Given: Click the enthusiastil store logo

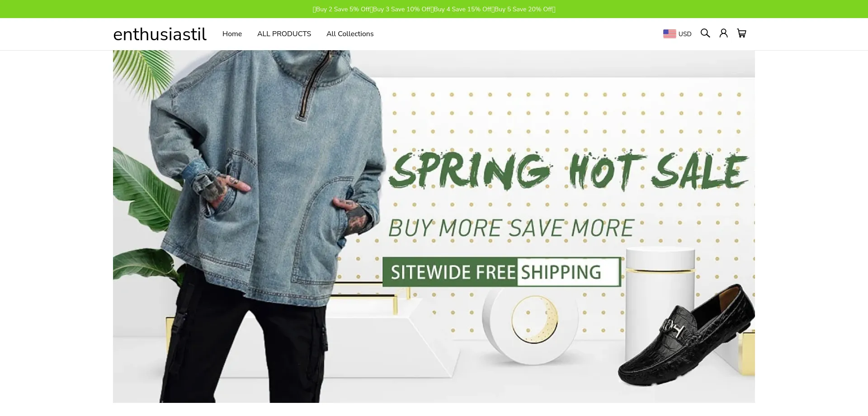Looking at the screenshot, I should pyautogui.click(x=160, y=34).
